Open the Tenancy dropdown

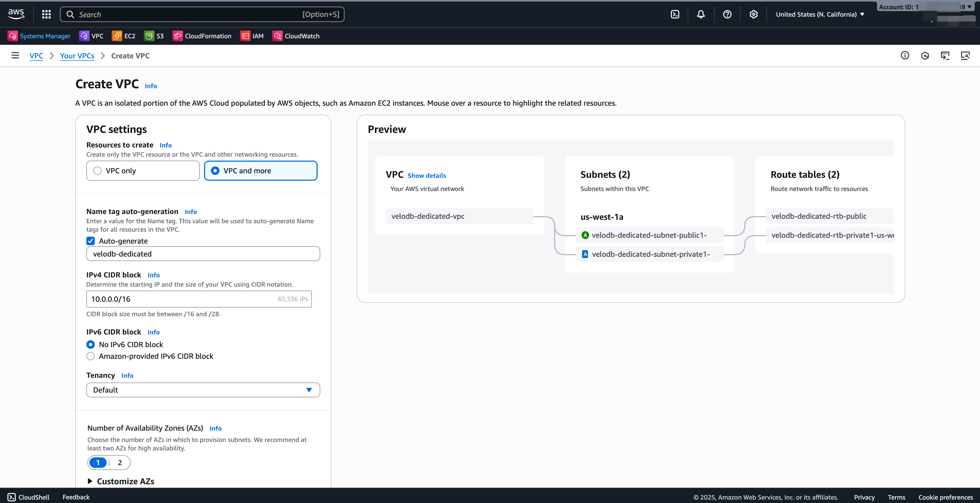tap(203, 389)
